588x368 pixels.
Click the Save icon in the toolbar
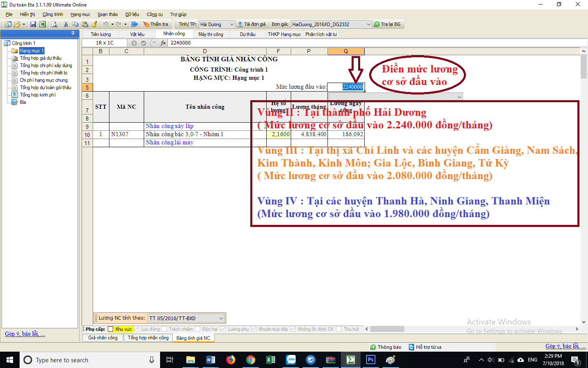[x=33, y=25]
